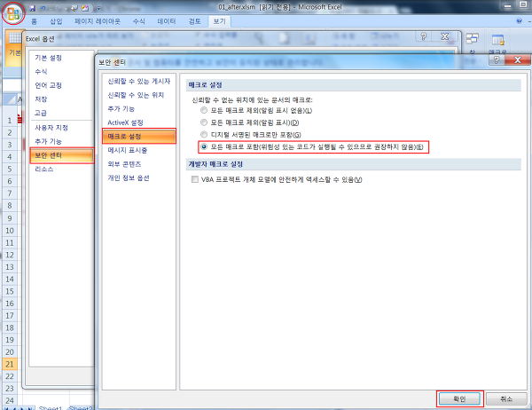Click the Undo icon in quick access toolbar
This screenshot has width=532, height=410.
click(43, 8)
